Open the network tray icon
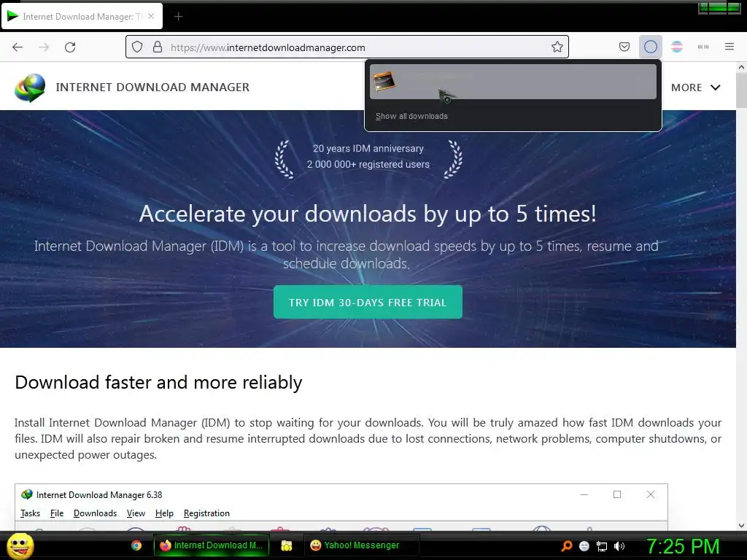The image size is (747, 560). pyautogui.click(x=602, y=546)
